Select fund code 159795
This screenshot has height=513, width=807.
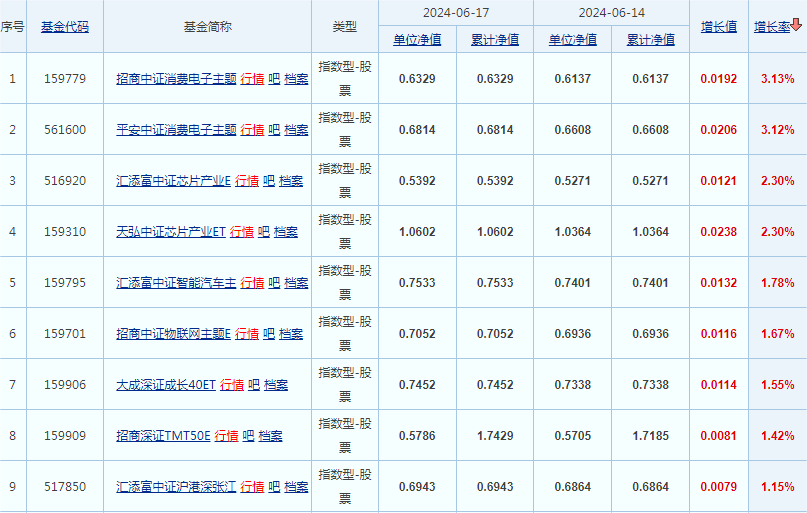pyautogui.click(x=65, y=282)
